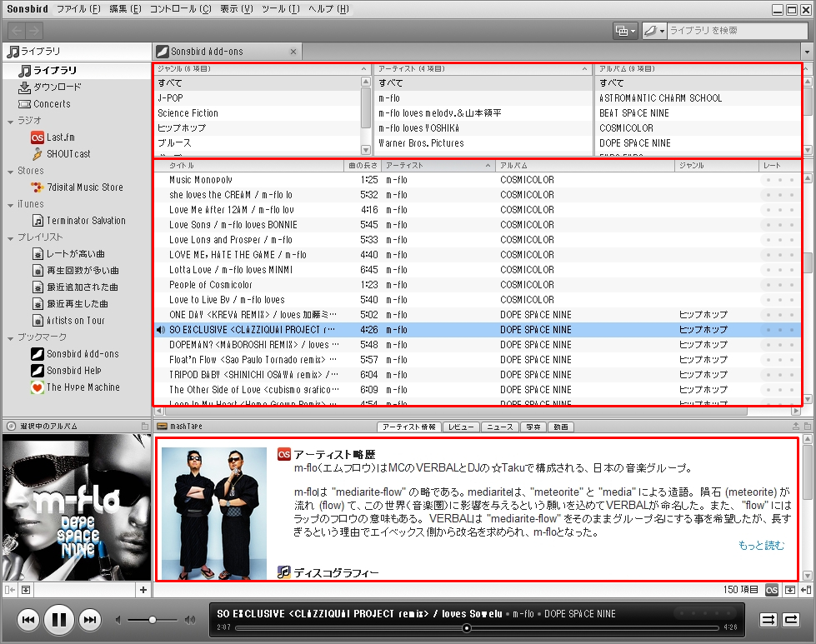Viewport: 816px width, 644px height.
Task: Open the media view switcher dropdown
Action: (625, 31)
